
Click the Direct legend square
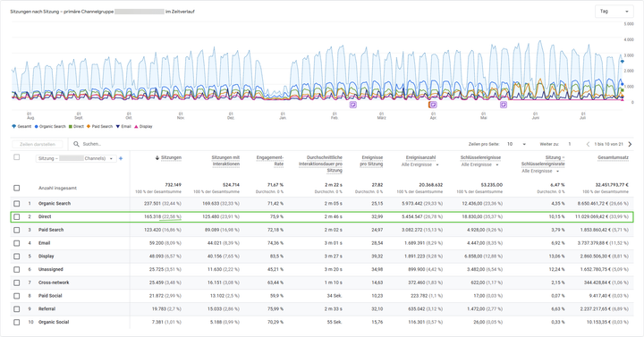(x=71, y=126)
